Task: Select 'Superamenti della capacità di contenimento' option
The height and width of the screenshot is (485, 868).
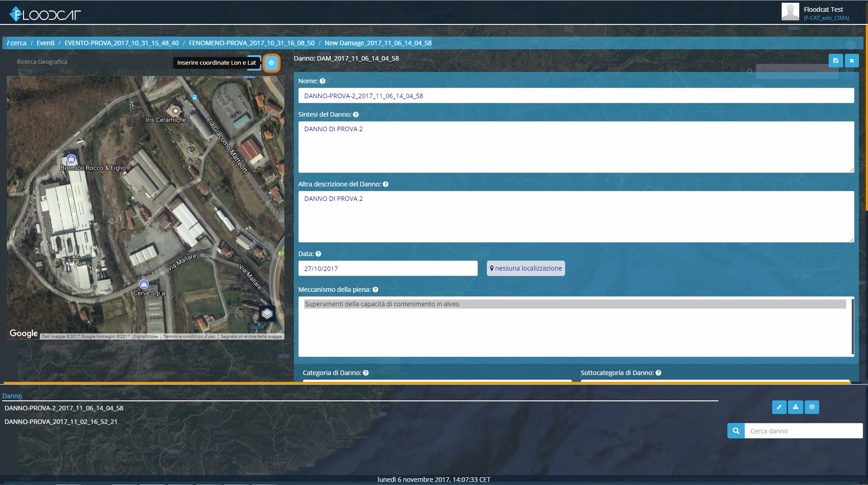Action: [x=382, y=304]
